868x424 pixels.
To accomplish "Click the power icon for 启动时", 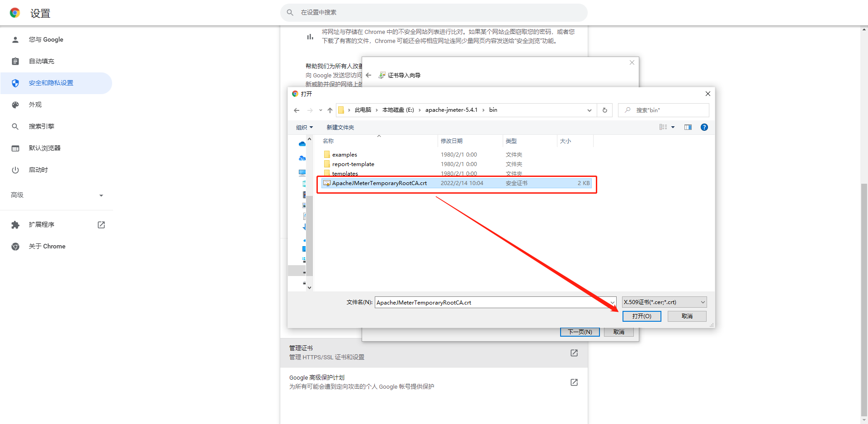I will pos(15,170).
